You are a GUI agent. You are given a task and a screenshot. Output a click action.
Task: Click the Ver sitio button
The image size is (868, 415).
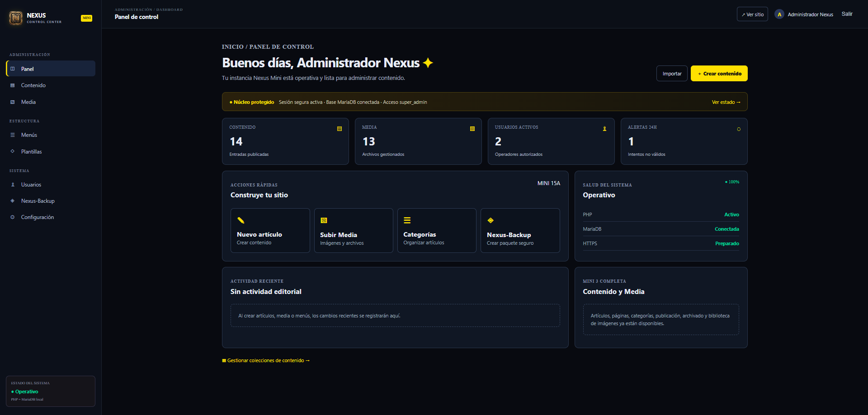tap(752, 14)
